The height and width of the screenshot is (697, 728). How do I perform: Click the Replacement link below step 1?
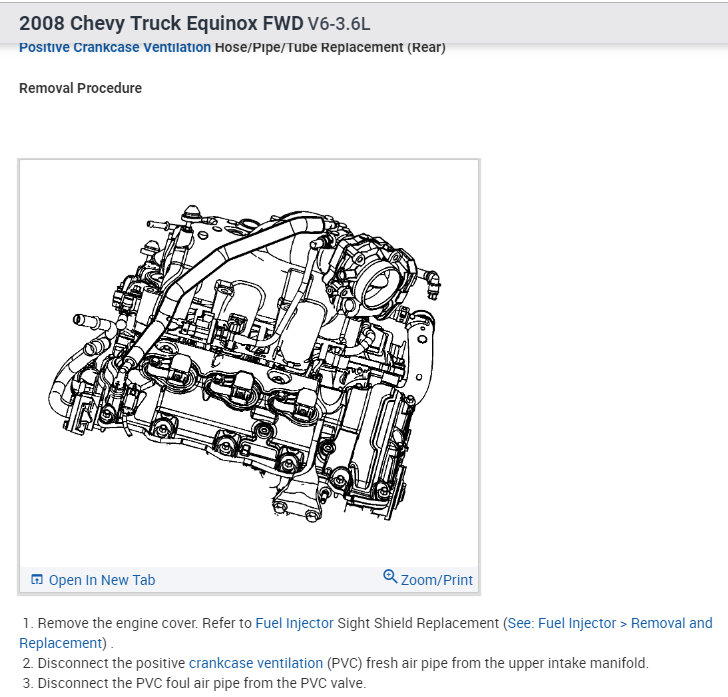point(60,643)
